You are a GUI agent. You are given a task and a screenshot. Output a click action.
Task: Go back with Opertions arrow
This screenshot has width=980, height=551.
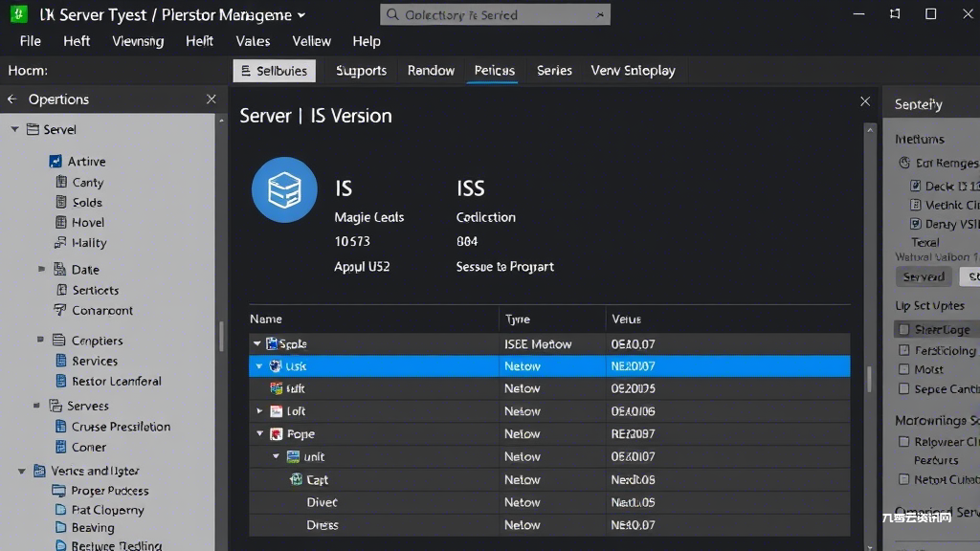11,99
